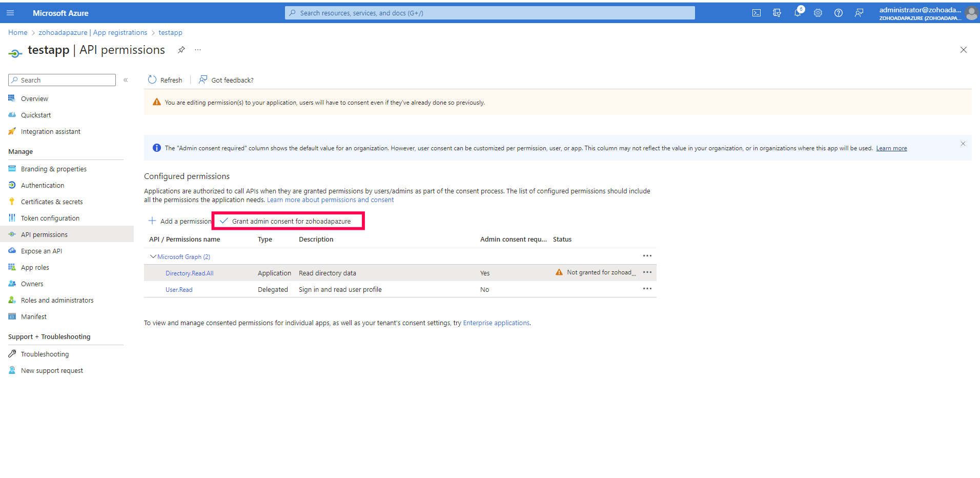Image resolution: width=980 pixels, height=478 pixels.
Task: Open the Expose an API blade
Action: (x=41, y=250)
